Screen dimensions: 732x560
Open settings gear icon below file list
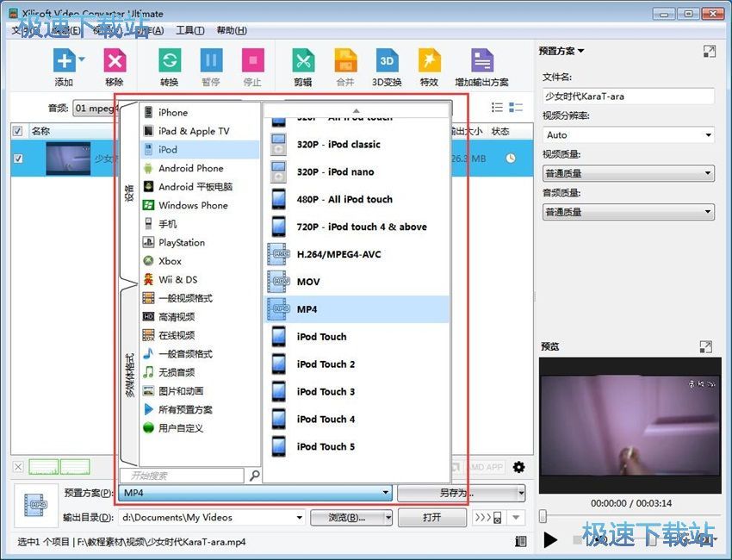pyautogui.click(x=518, y=467)
